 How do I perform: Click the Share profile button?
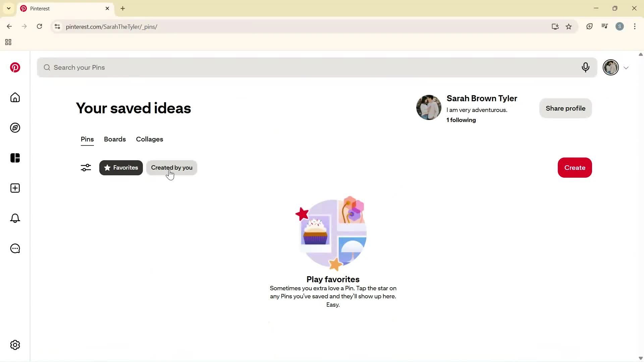(565, 108)
